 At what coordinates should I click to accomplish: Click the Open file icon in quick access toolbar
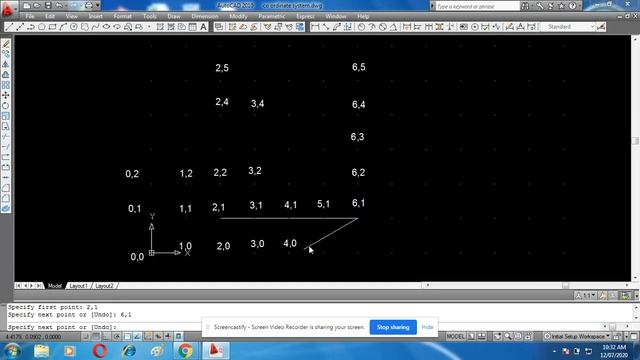click(x=37, y=6)
